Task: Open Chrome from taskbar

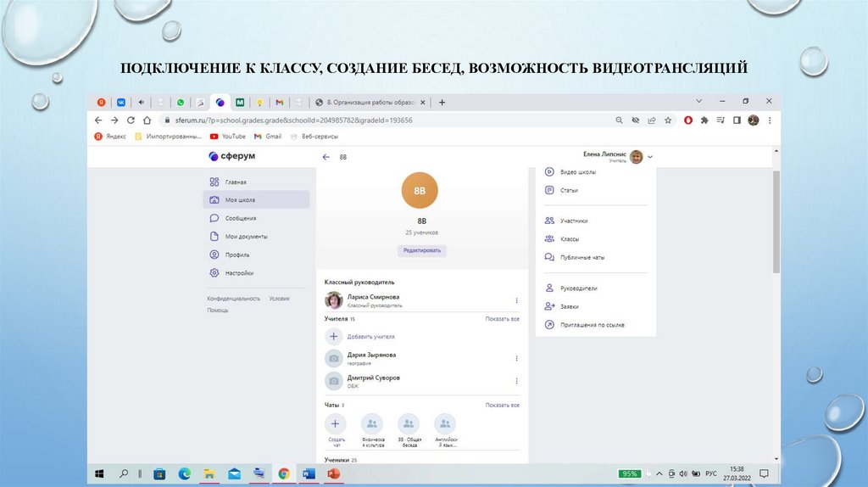Action: (x=283, y=473)
